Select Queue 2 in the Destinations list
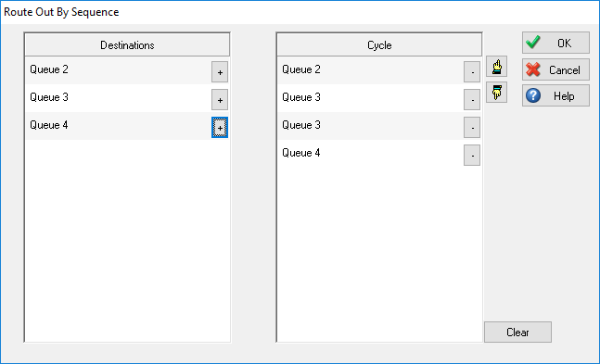The image size is (600, 364). pyautogui.click(x=118, y=70)
